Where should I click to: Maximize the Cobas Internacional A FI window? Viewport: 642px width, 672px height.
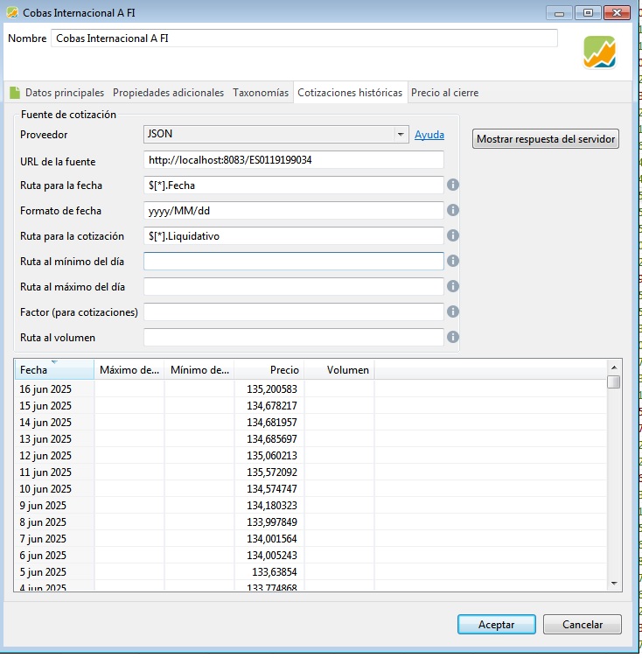coord(588,13)
